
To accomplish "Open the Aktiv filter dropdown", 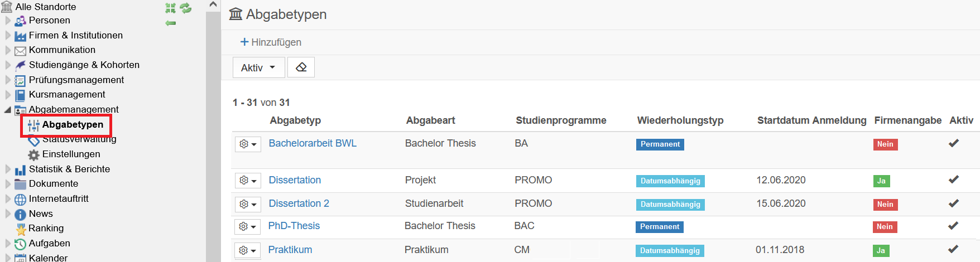I will 258,67.
